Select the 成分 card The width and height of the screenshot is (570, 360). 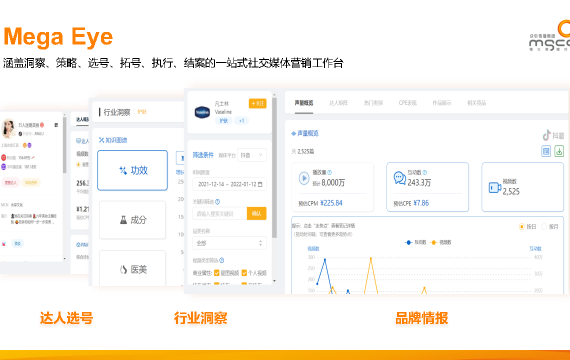132,220
